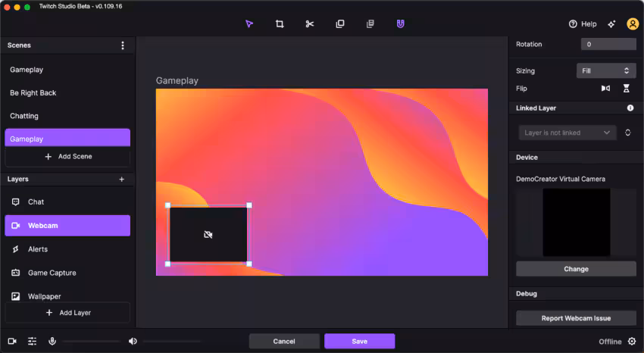Click the sparkle what's new icon

coord(611,24)
